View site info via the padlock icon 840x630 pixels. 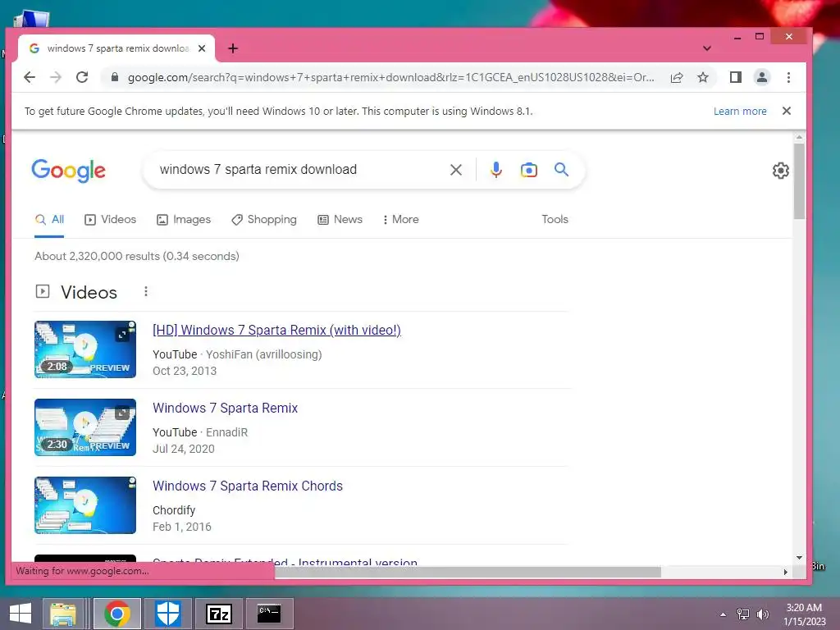[x=114, y=77]
